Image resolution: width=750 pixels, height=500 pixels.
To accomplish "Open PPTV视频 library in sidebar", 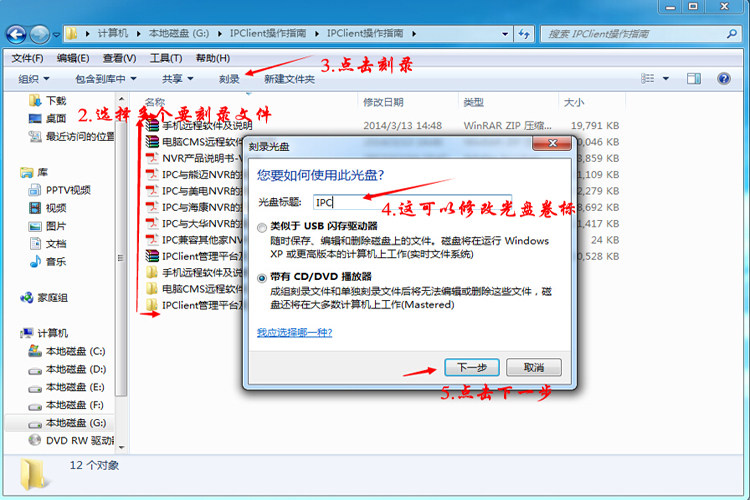I will pyautogui.click(x=60, y=190).
